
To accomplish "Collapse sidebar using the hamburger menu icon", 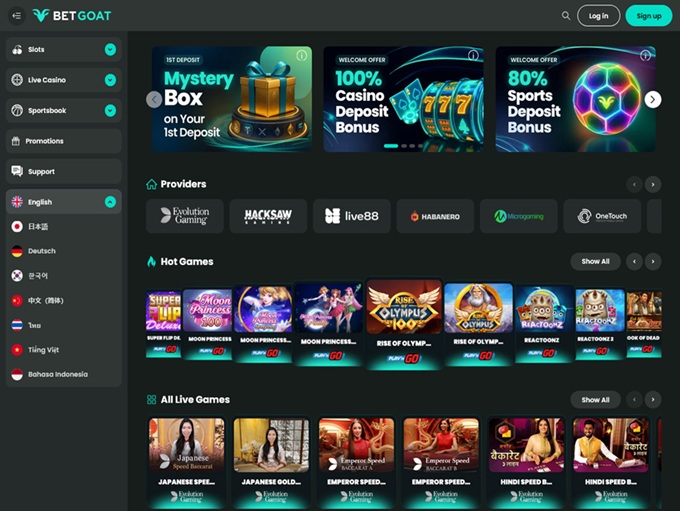I will [x=16, y=16].
